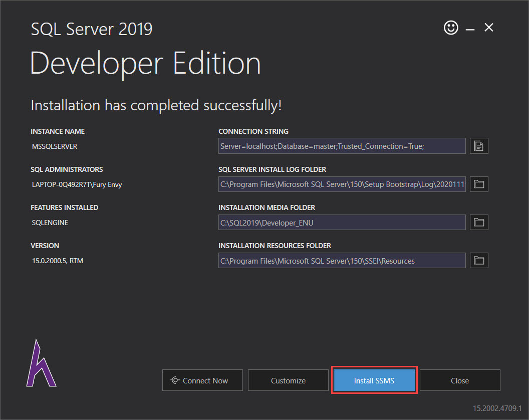Click the smiley feedback icon
The height and width of the screenshot is (420, 529).
[451, 28]
